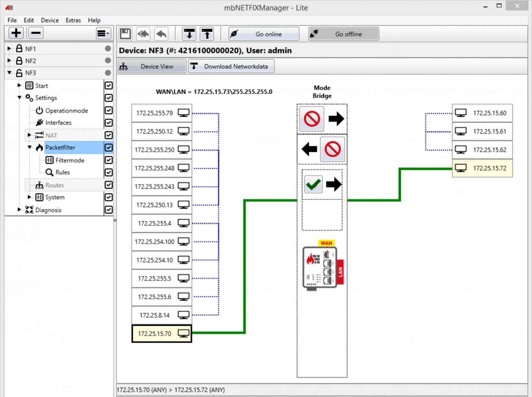Select host 172.25.255.79 entry
This screenshot has height=397, width=532.
point(162,113)
